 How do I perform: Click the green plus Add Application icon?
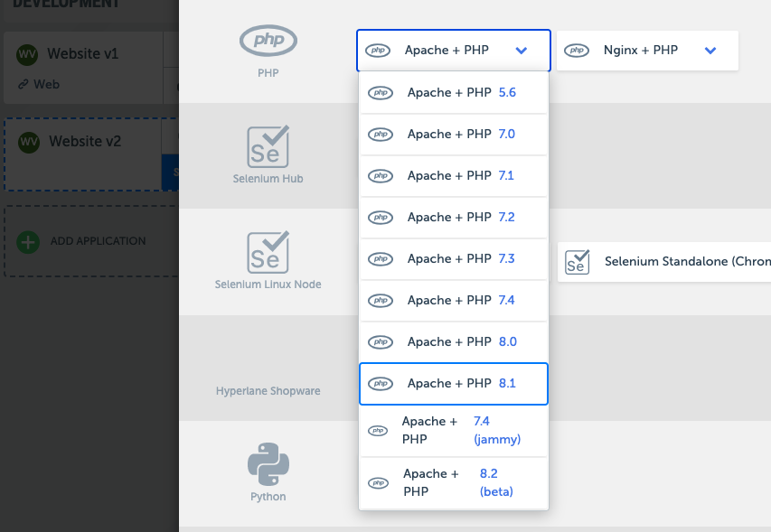point(29,241)
